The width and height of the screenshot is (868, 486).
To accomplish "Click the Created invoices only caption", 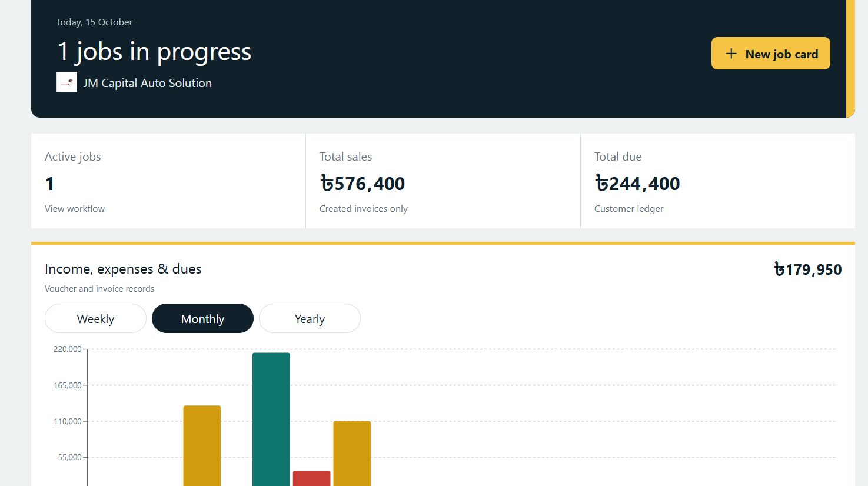I will pos(363,208).
